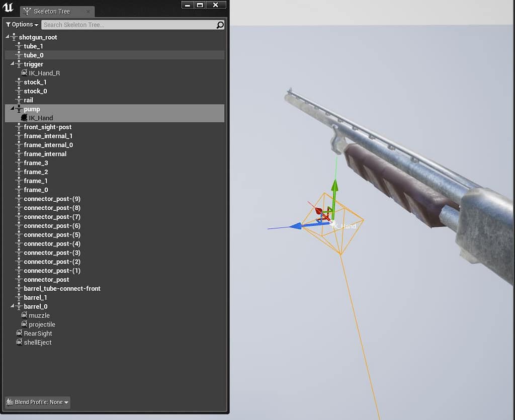Click the socket icon beside IK_Hand_R

click(24, 72)
